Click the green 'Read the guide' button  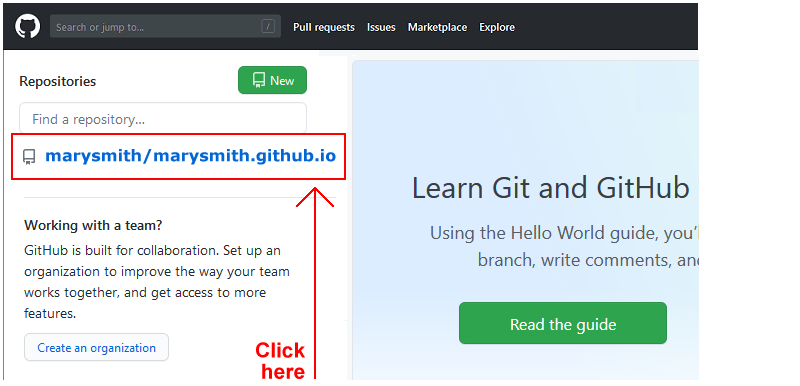pyautogui.click(x=563, y=324)
